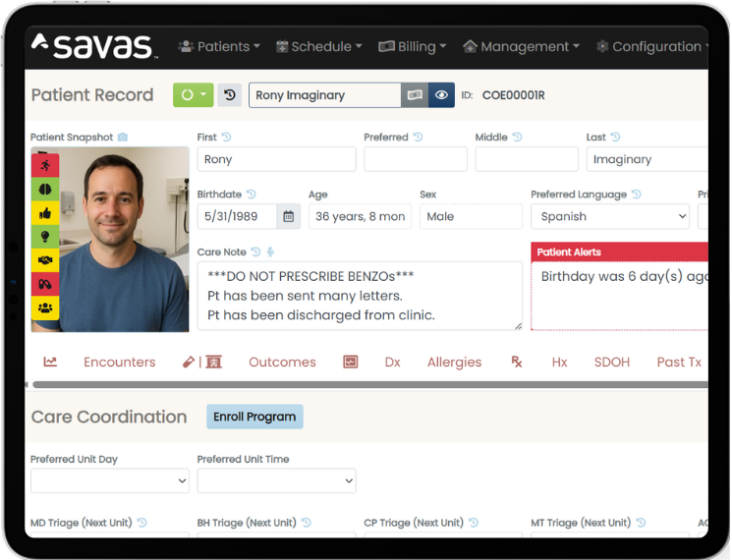732x560 pixels.
Task: Open the Care Note history icon
Action: tap(255, 252)
